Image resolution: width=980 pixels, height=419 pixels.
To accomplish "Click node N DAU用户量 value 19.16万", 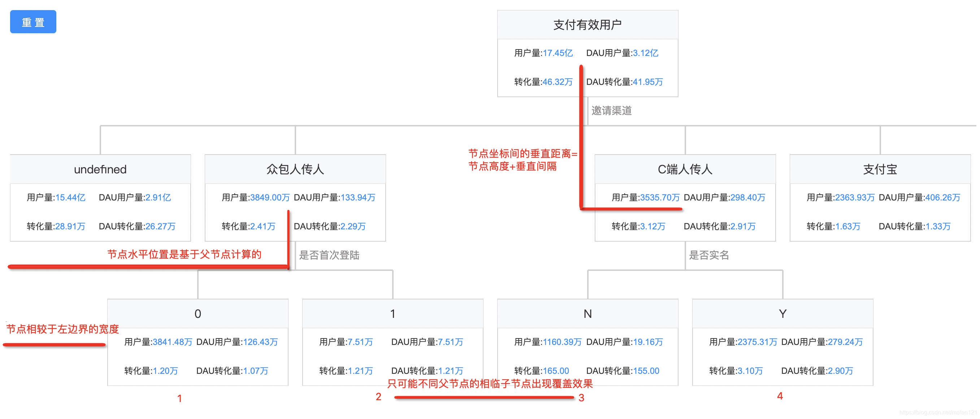I will [648, 342].
